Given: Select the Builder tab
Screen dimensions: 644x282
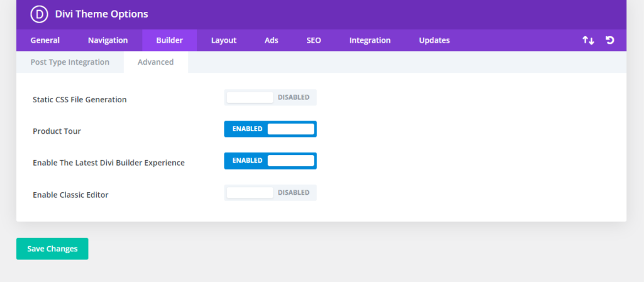Looking at the screenshot, I should 170,40.
